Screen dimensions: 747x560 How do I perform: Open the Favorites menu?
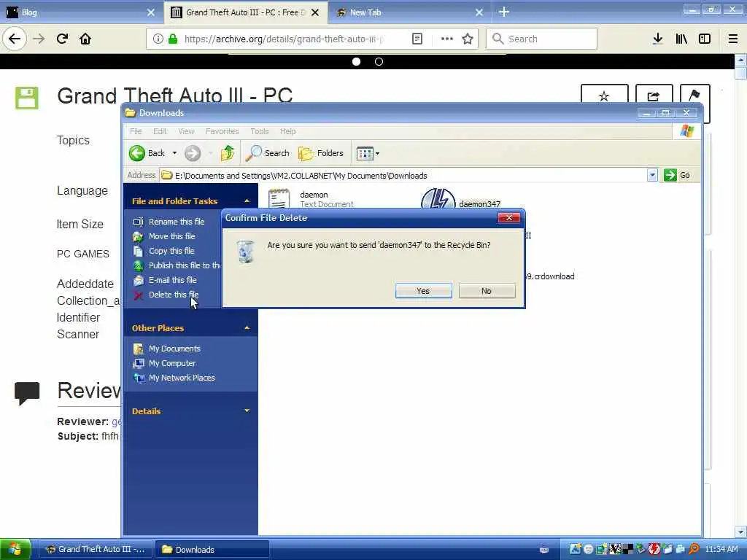pyautogui.click(x=222, y=131)
